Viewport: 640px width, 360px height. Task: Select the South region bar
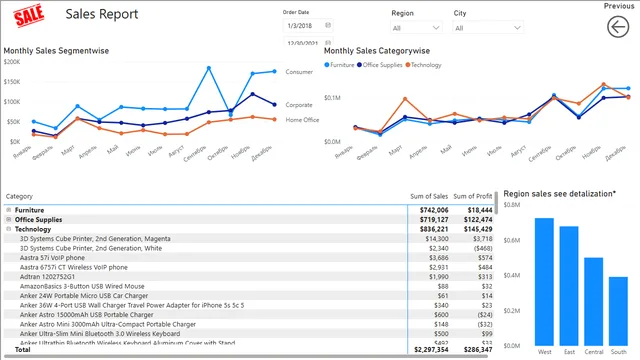tap(618, 311)
